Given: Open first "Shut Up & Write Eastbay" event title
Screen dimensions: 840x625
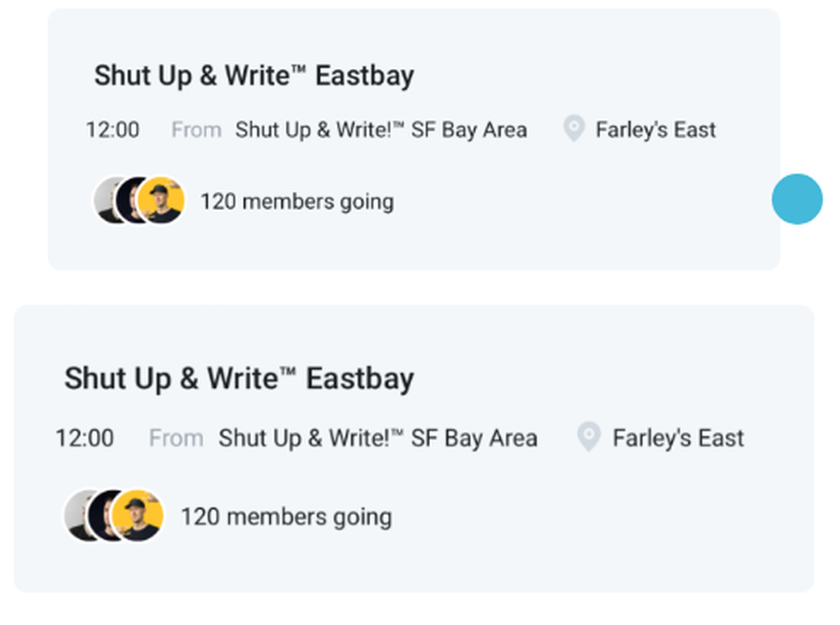Looking at the screenshot, I should (x=254, y=76).
